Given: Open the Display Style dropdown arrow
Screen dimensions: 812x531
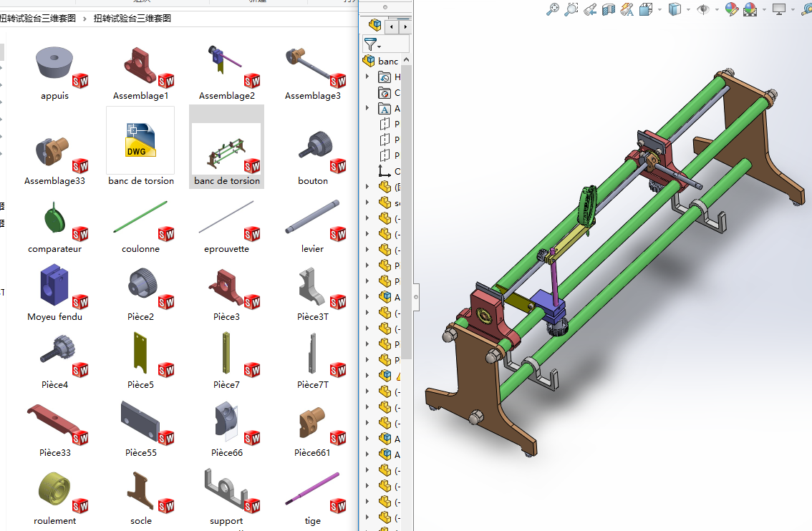Looking at the screenshot, I should coord(688,9).
